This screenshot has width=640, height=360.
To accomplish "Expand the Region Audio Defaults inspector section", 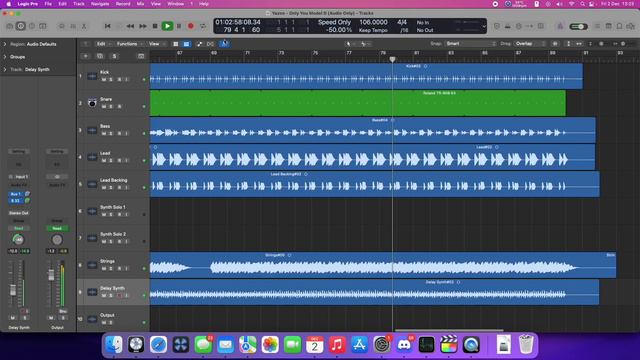I will 5,44.
